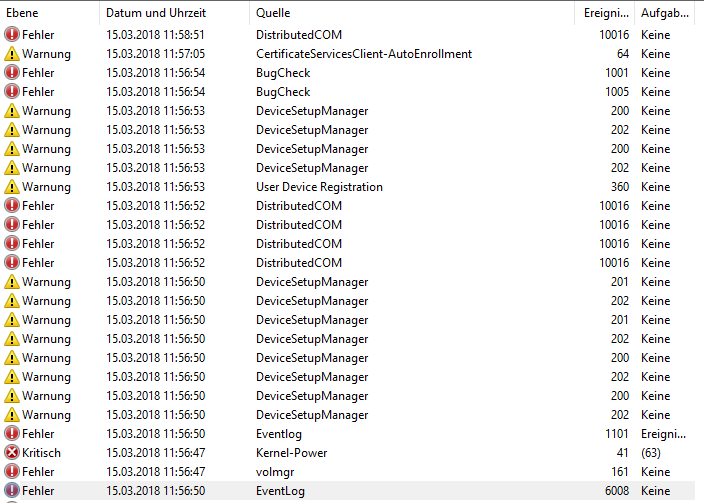Viewport: 704px width, 503px height.
Task: Click the Aufgab... task category column header
Action: tap(665, 13)
